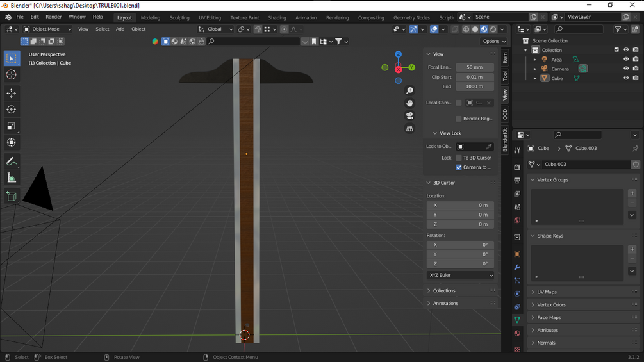Hide the Area light in viewport
This screenshot has width=644, height=362.
[626, 59]
